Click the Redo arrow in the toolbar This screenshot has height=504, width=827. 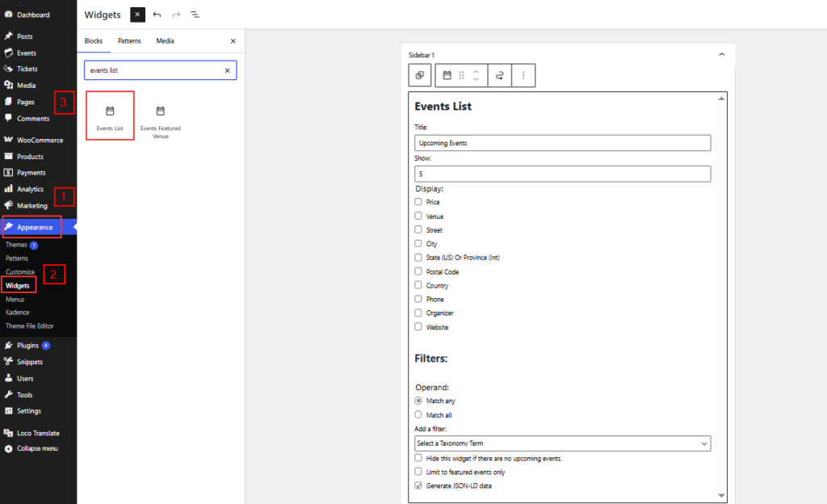(175, 15)
